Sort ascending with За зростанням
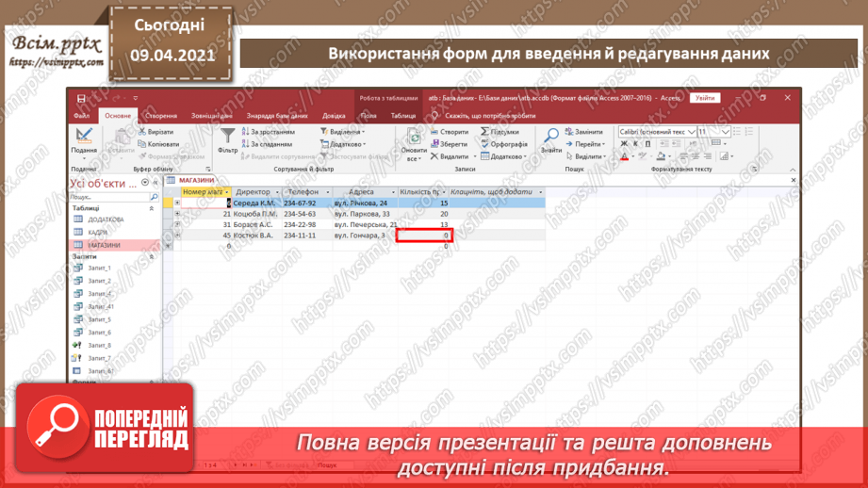This screenshot has width=868, height=488. (x=246, y=132)
